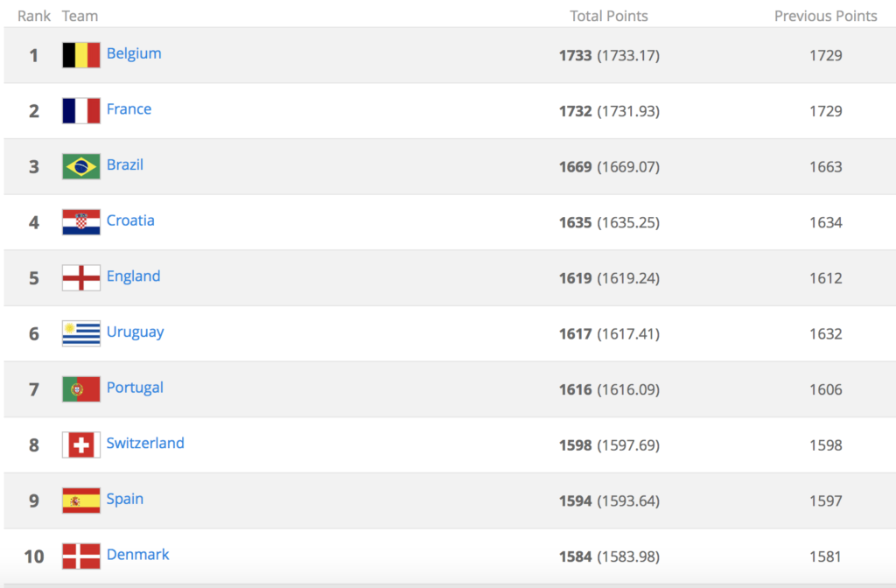896x588 pixels.
Task: Open the Switzerland team link
Action: point(145,443)
